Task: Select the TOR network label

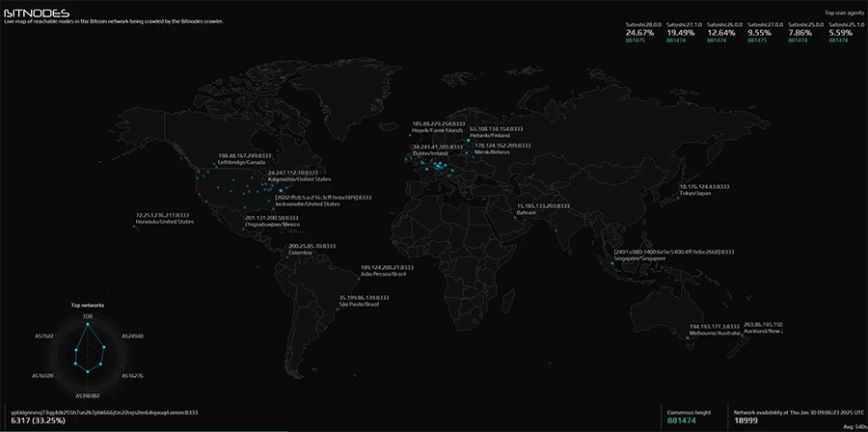Action: 88,316
